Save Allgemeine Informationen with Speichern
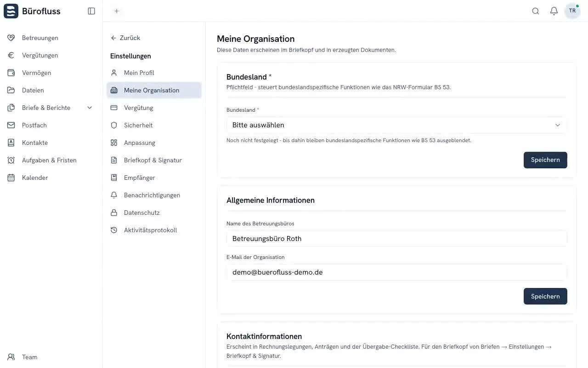 point(545,296)
